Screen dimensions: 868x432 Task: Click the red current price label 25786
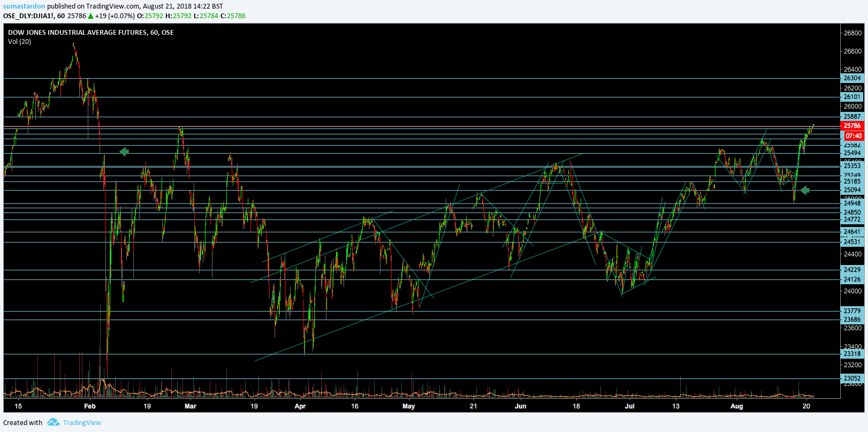coord(852,126)
